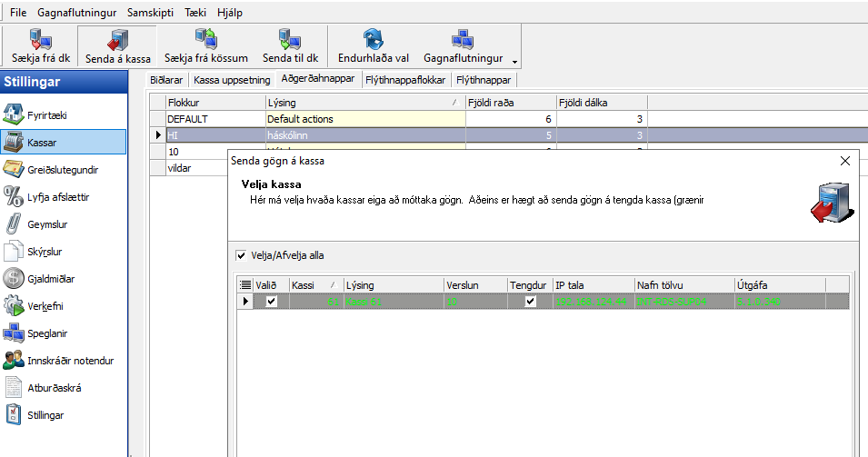Switch to the Flýtihnappaflokkar tab
The width and height of the screenshot is (868, 457).
pyautogui.click(x=404, y=80)
